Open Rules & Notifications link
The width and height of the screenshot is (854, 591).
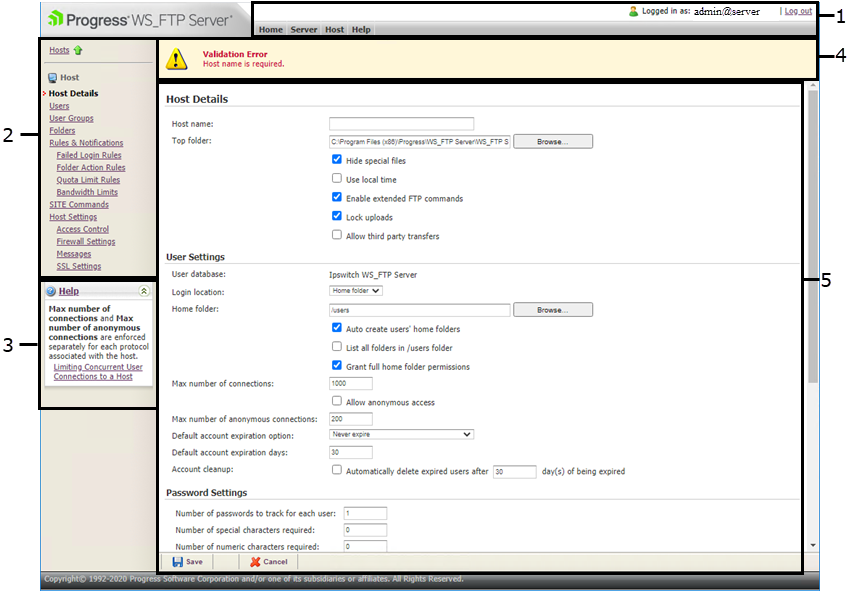pos(86,143)
